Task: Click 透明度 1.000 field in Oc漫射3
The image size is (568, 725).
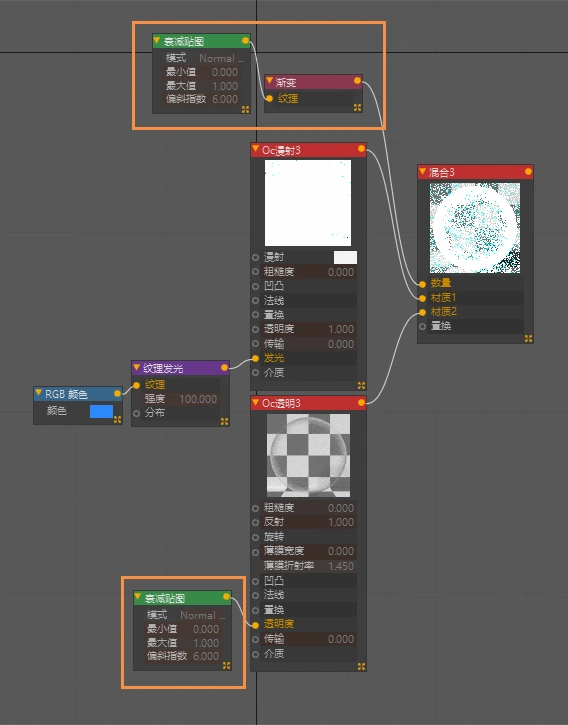Action: click(309, 329)
